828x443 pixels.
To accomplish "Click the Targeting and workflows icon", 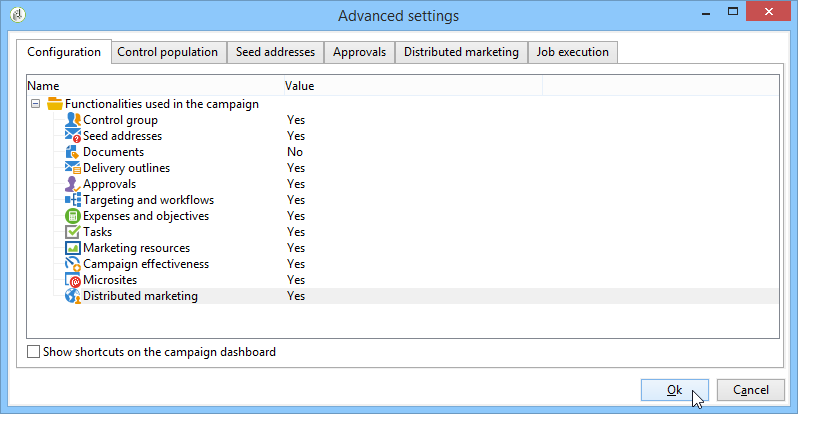I will point(72,200).
